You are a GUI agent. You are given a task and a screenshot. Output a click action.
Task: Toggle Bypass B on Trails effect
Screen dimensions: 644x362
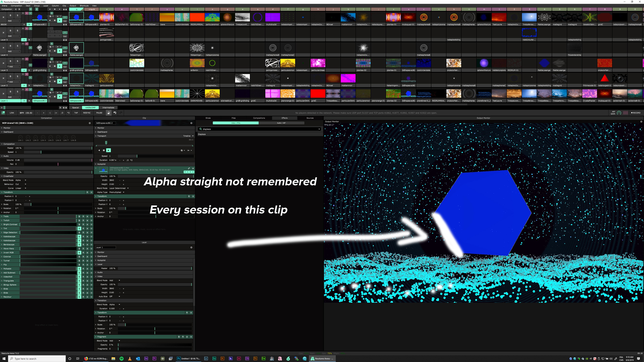coord(79,216)
